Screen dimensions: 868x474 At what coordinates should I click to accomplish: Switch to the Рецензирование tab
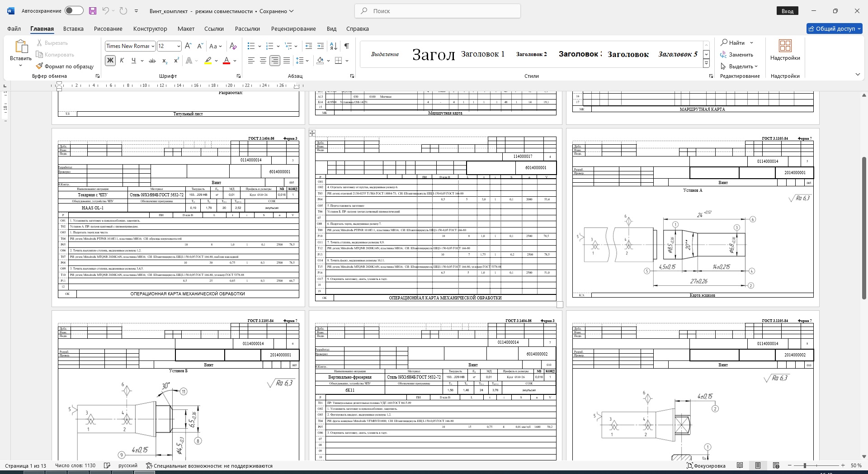[x=293, y=28]
